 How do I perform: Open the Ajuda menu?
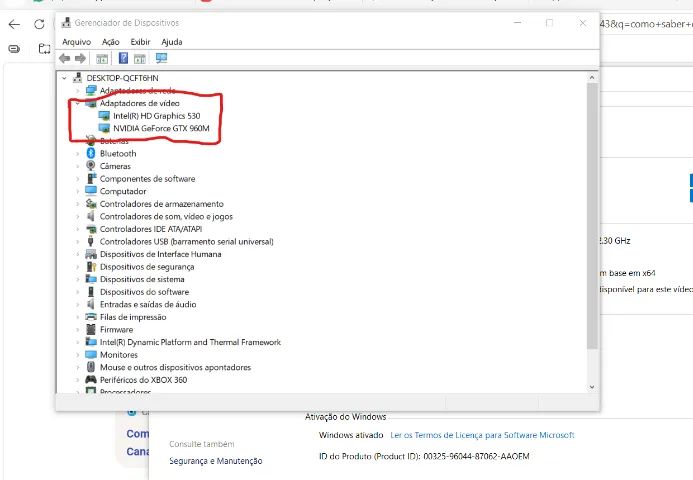(x=171, y=42)
